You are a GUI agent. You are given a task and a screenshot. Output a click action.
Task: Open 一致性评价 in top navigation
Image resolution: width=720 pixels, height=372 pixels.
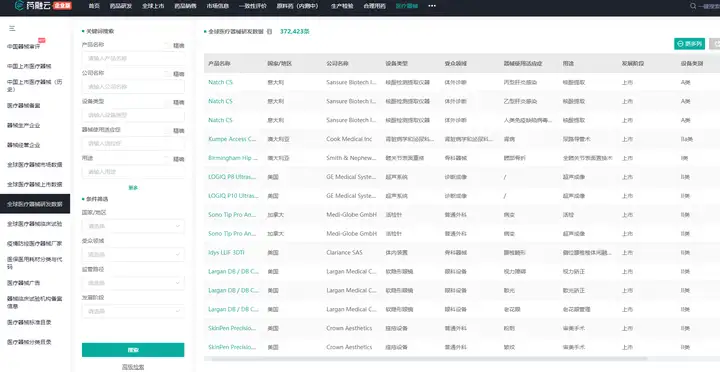click(253, 6)
